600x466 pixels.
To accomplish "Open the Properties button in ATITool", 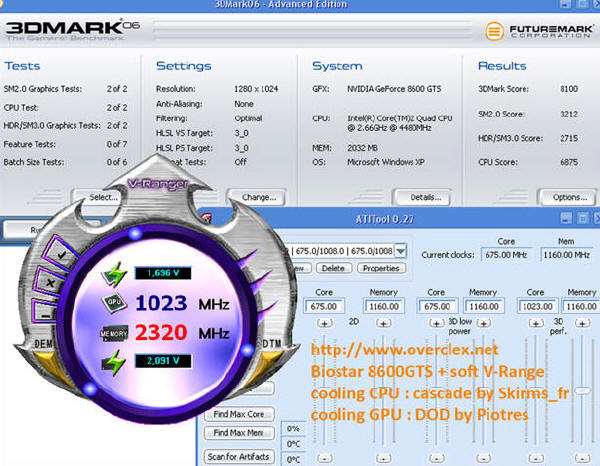I will point(381,268).
